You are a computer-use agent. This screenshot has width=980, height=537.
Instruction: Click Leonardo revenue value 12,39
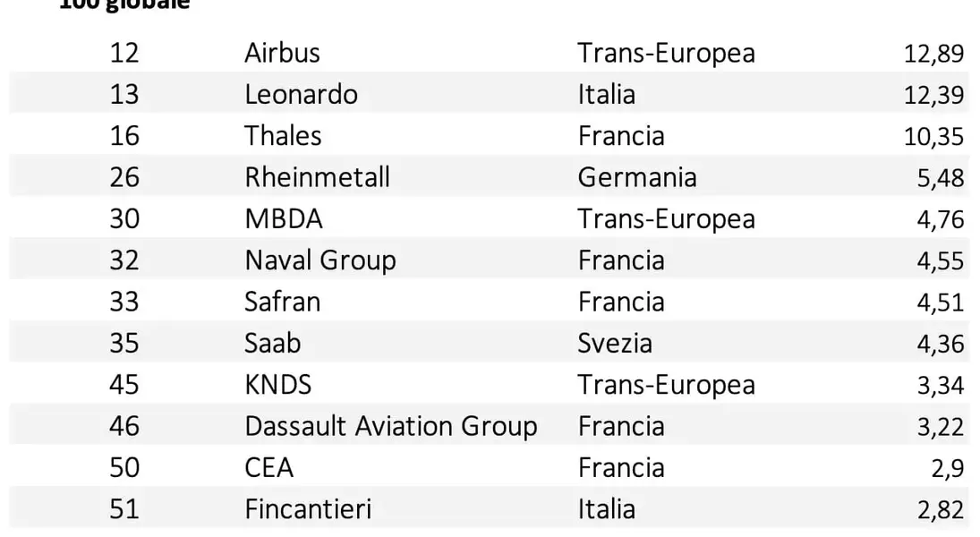pyautogui.click(x=933, y=95)
